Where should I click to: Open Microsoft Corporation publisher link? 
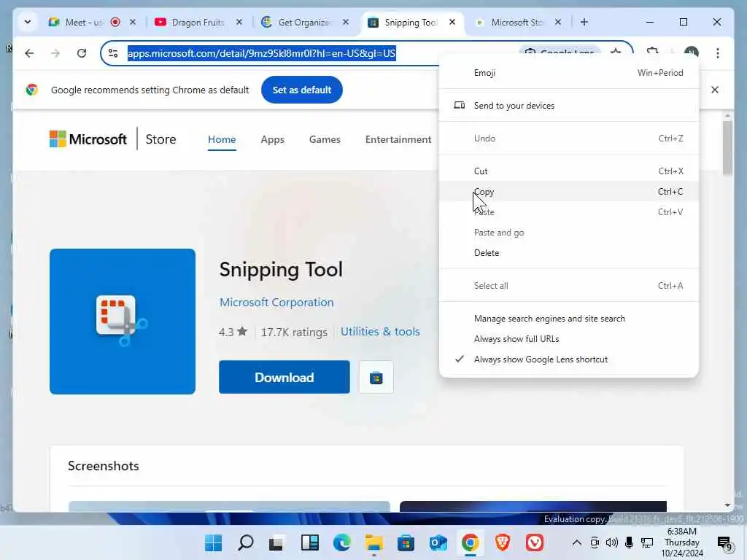coord(276,303)
